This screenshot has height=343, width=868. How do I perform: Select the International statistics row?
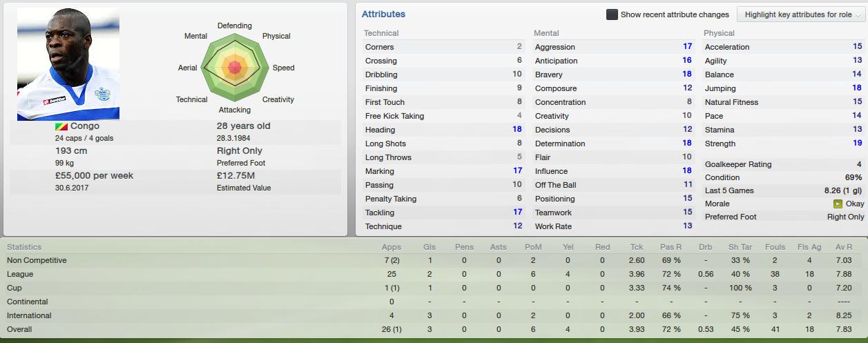coord(434,315)
